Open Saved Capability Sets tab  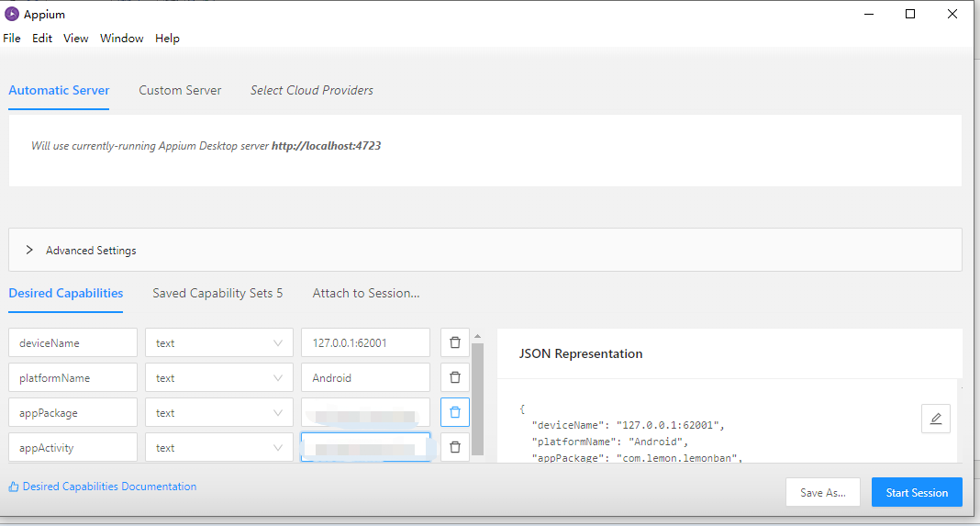pos(217,293)
